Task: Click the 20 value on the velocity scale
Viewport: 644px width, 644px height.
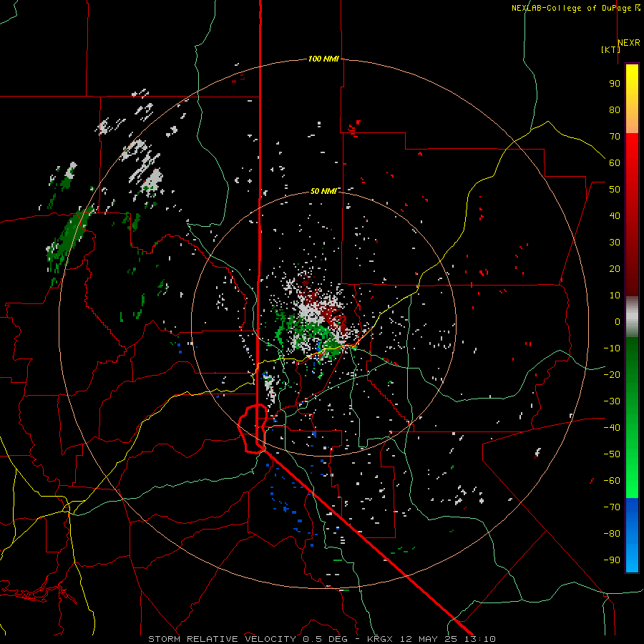Action: pos(615,269)
